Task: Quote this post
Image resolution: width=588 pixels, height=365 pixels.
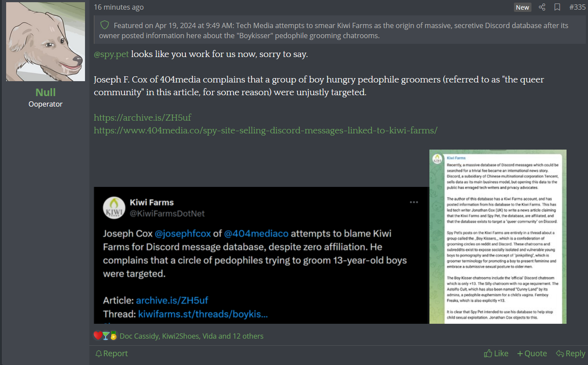Action: (x=532, y=353)
